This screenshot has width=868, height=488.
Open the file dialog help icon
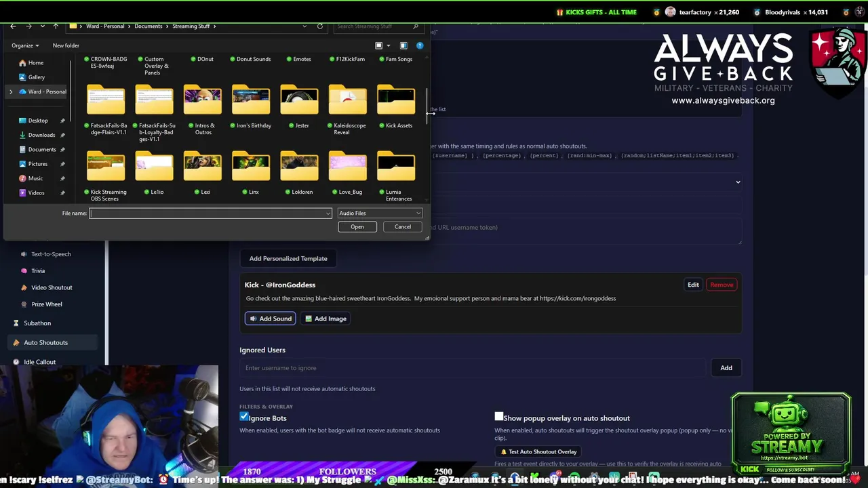pos(420,45)
